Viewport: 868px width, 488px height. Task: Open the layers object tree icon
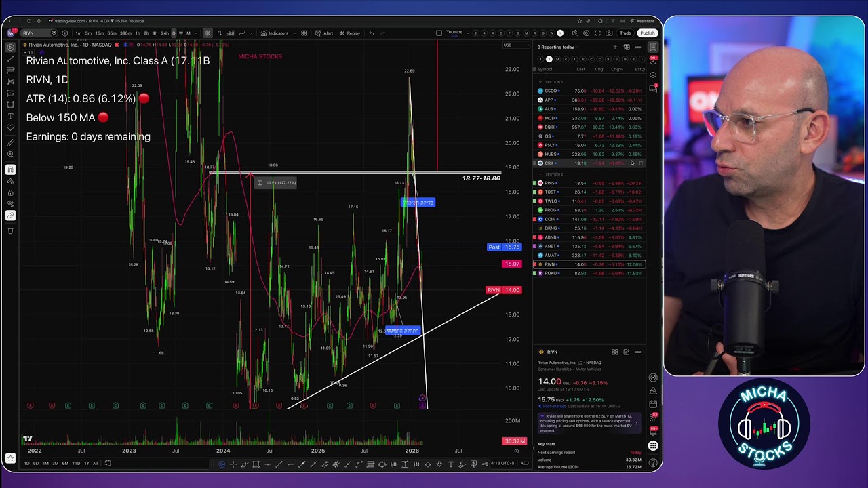click(x=653, y=75)
